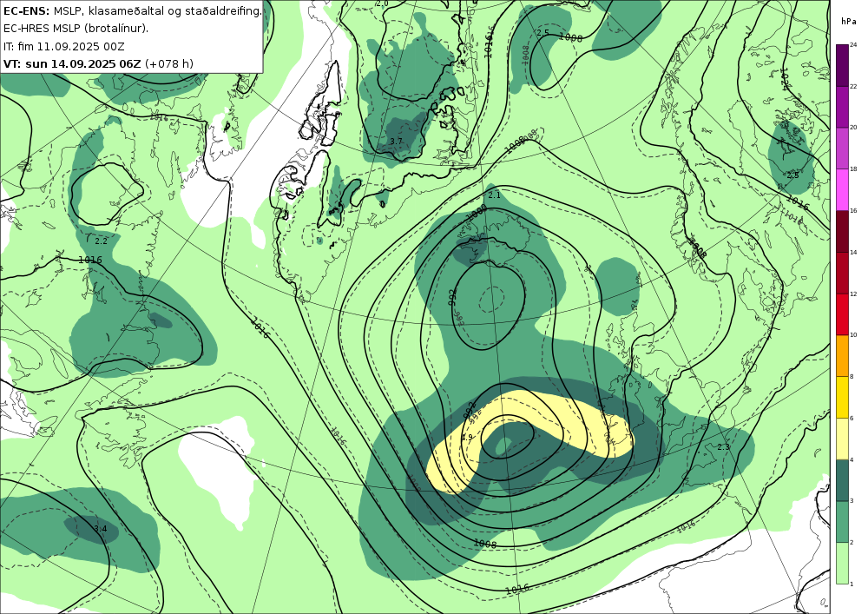Pick the orange 8–10 hPa colorbar segment
Screen dimensions: 868x614
tap(842, 355)
